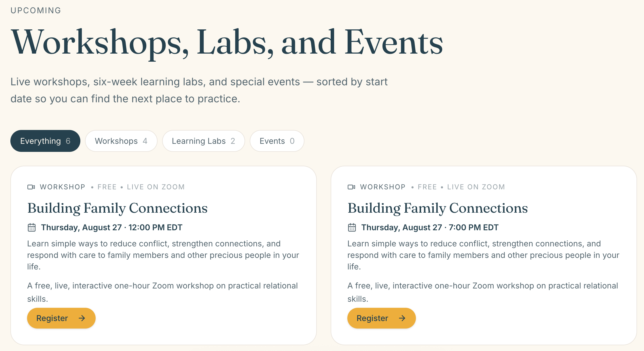Show only Learning Labs
Image resolution: width=644 pixels, height=351 pixels.
tap(203, 141)
